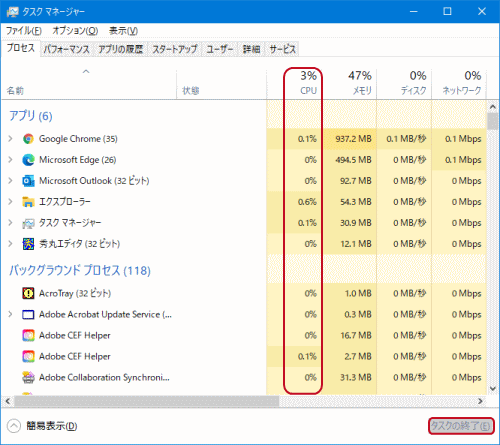Sort by the ディスク column header

tap(404, 84)
